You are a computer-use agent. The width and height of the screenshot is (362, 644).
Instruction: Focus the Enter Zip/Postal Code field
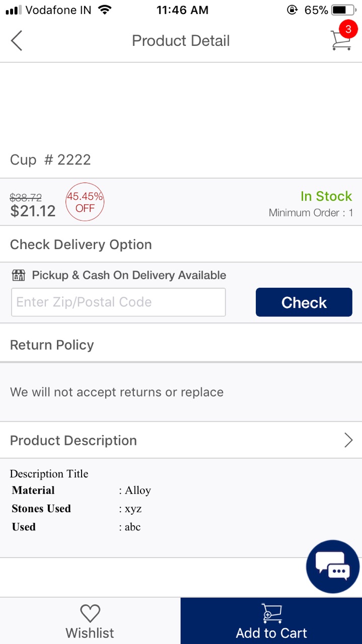tap(118, 302)
